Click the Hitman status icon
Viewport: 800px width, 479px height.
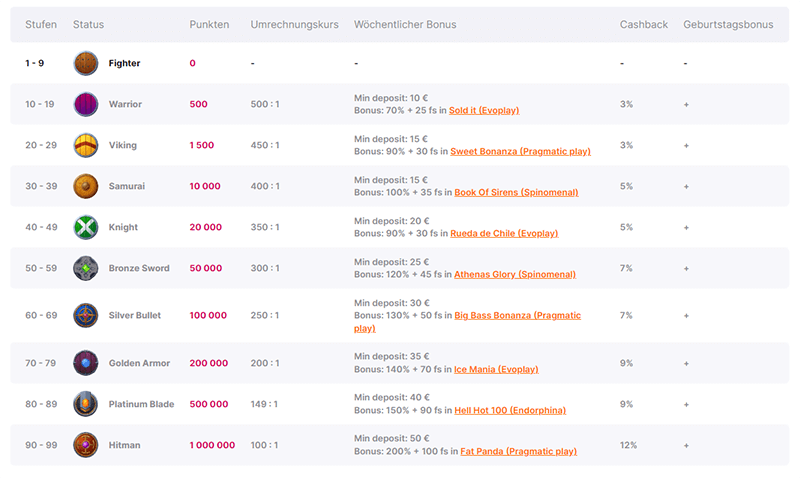pyautogui.click(x=86, y=445)
